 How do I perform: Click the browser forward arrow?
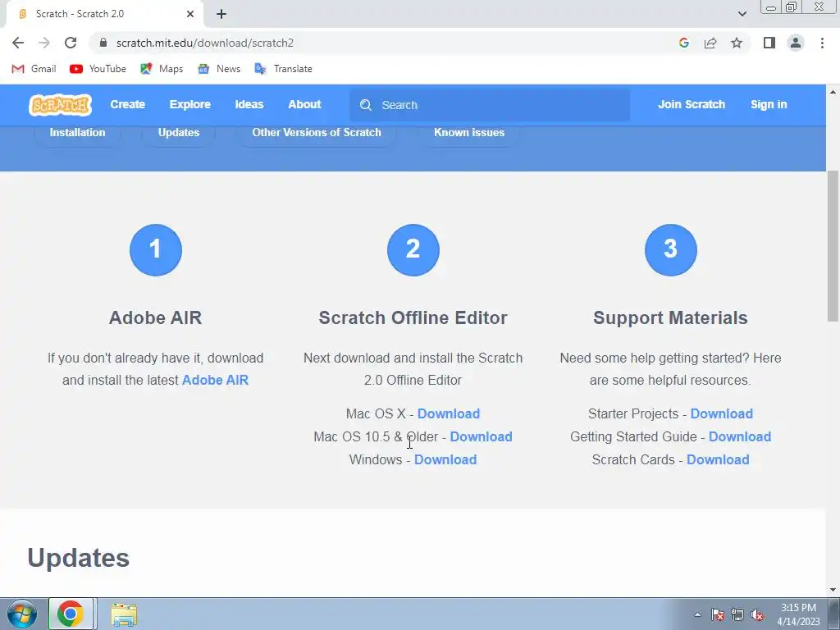click(44, 43)
